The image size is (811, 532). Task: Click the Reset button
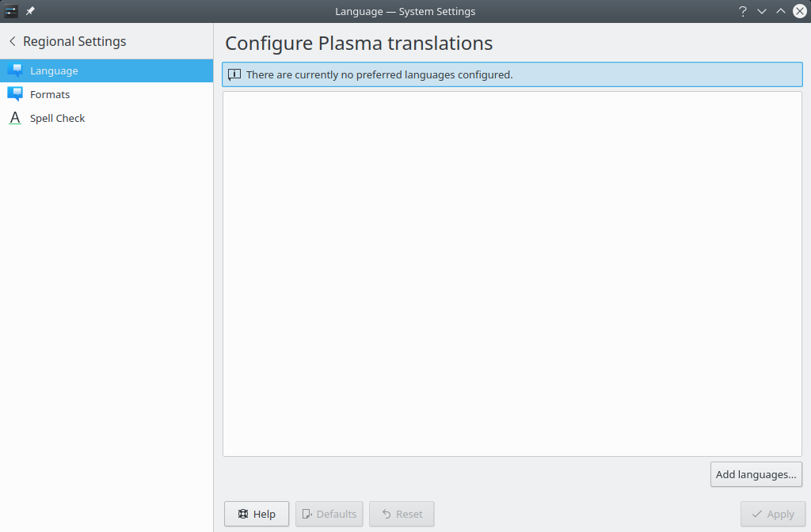click(402, 514)
